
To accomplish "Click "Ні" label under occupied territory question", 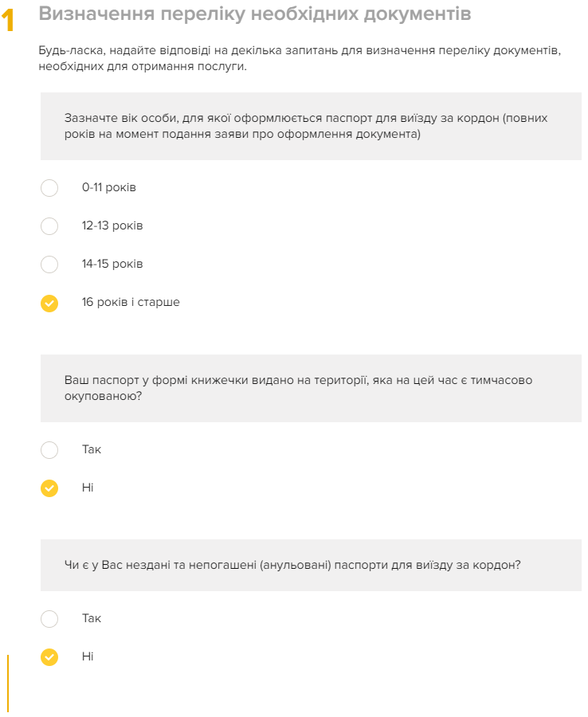I will (x=88, y=488).
